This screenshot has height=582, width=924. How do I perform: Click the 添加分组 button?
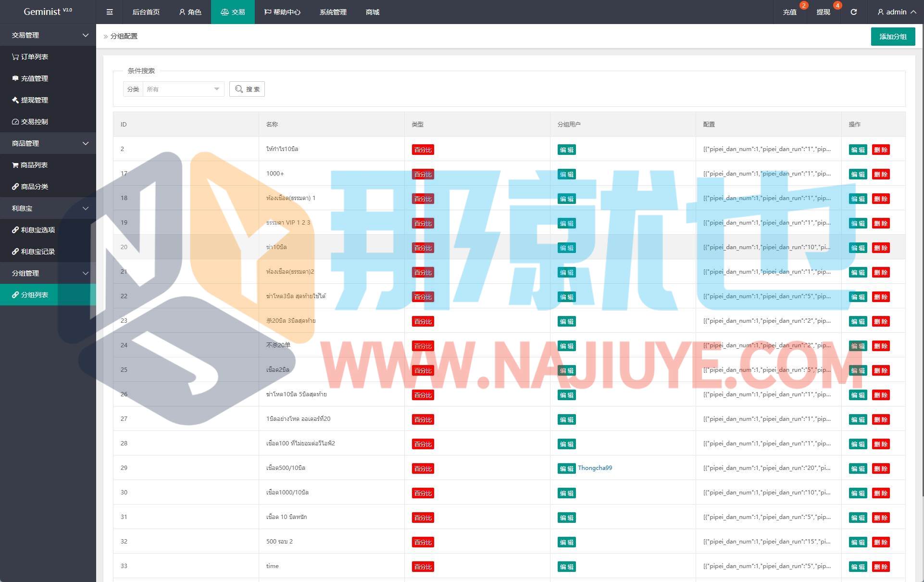(893, 37)
